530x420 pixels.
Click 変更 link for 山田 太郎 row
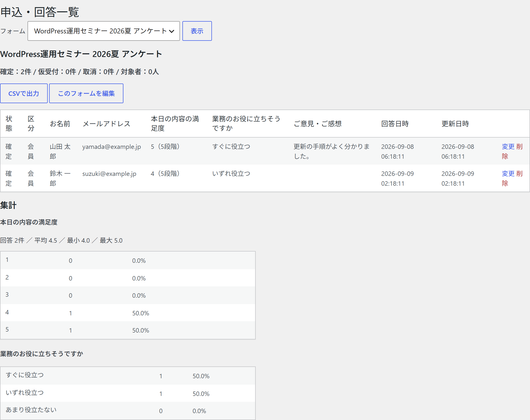pyautogui.click(x=508, y=147)
